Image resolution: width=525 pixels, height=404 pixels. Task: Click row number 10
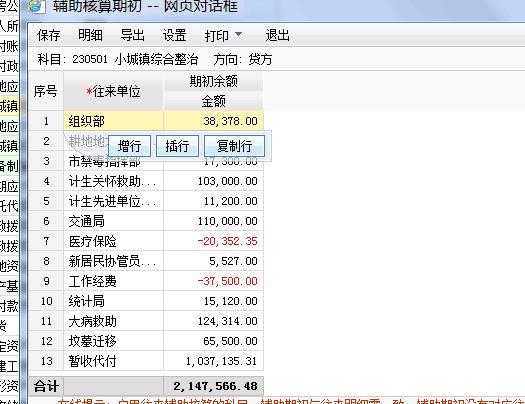click(46, 301)
